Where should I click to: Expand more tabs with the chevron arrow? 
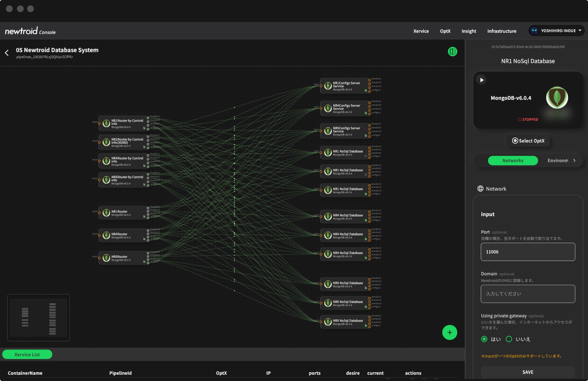[x=574, y=161]
